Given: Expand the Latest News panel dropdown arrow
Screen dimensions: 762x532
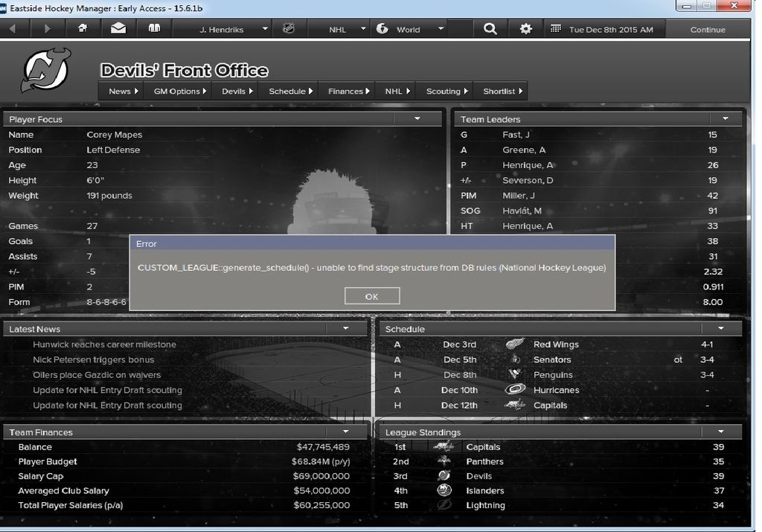Looking at the screenshot, I should point(345,328).
